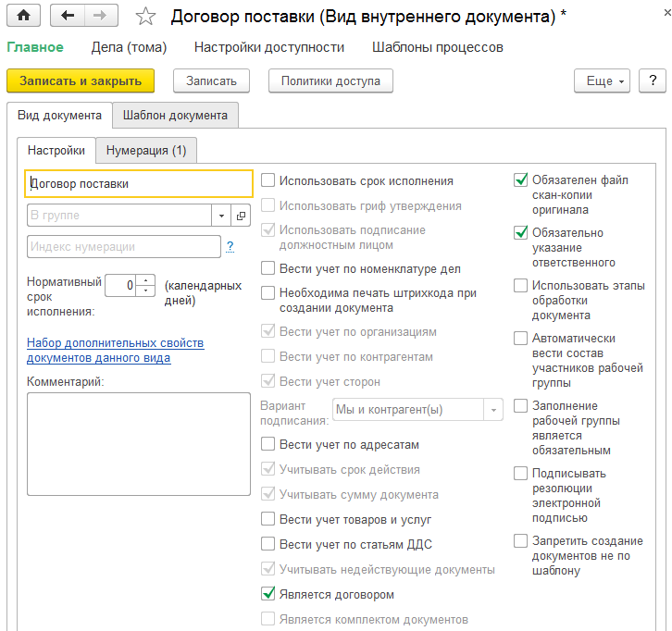The width and height of the screenshot is (672, 631).
Task: Enable barcode printing on document creation
Action: coord(268,293)
